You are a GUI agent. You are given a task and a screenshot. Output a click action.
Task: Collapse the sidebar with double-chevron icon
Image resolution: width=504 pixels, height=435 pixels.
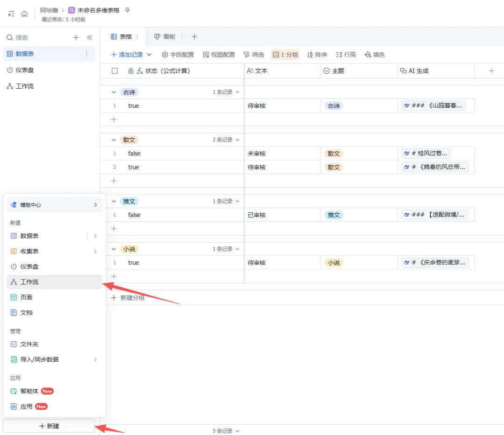[x=89, y=37]
